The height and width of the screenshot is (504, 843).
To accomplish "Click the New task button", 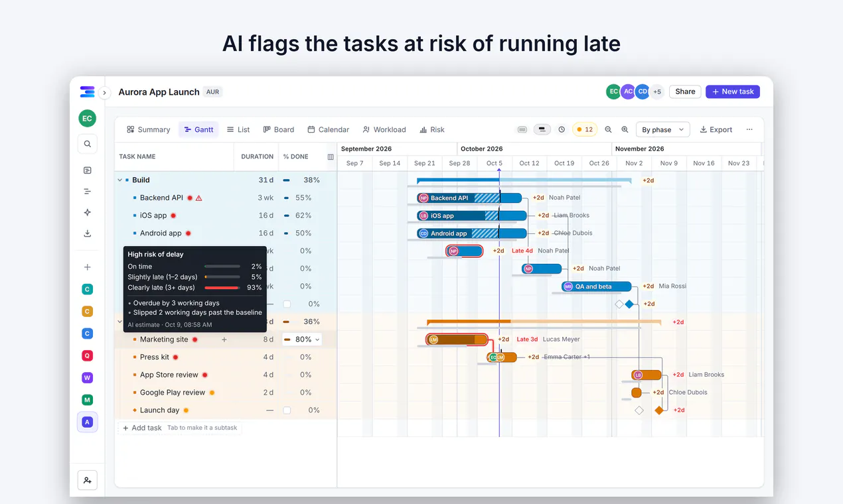I will click(x=733, y=92).
